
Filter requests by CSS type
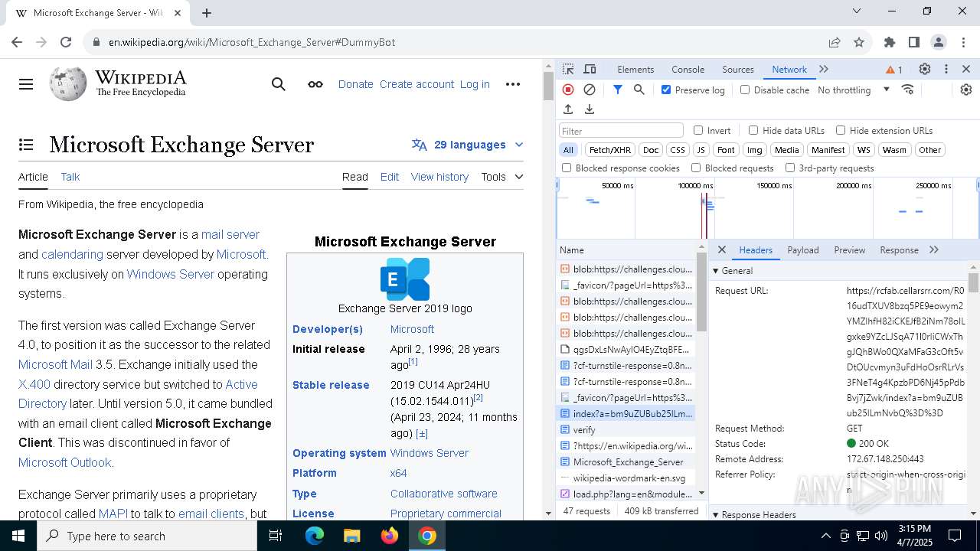678,150
